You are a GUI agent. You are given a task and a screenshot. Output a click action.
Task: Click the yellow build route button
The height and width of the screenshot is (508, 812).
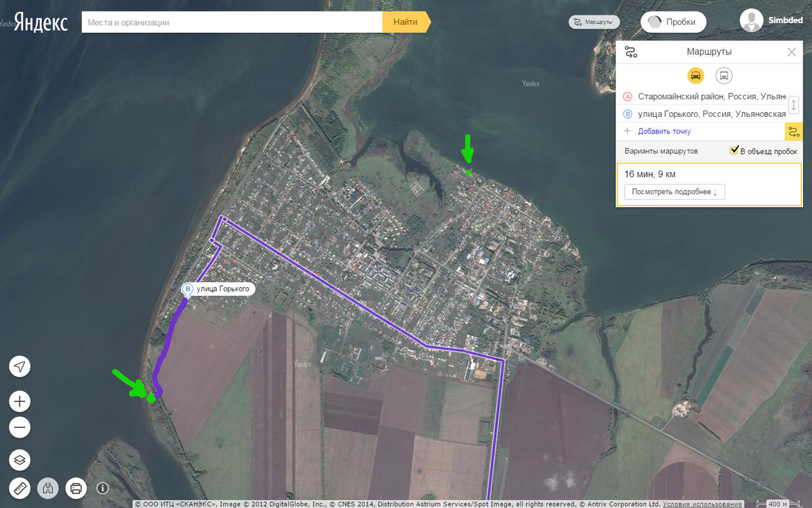pyautogui.click(x=794, y=132)
